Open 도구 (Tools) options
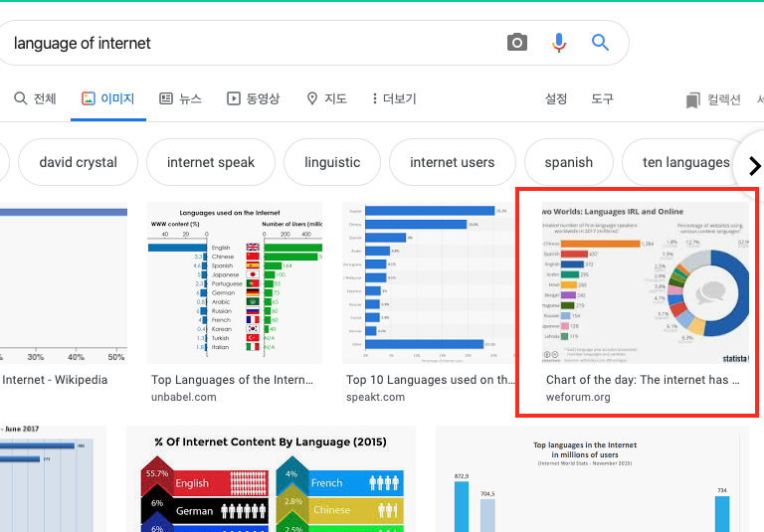764x532 pixels. [602, 98]
